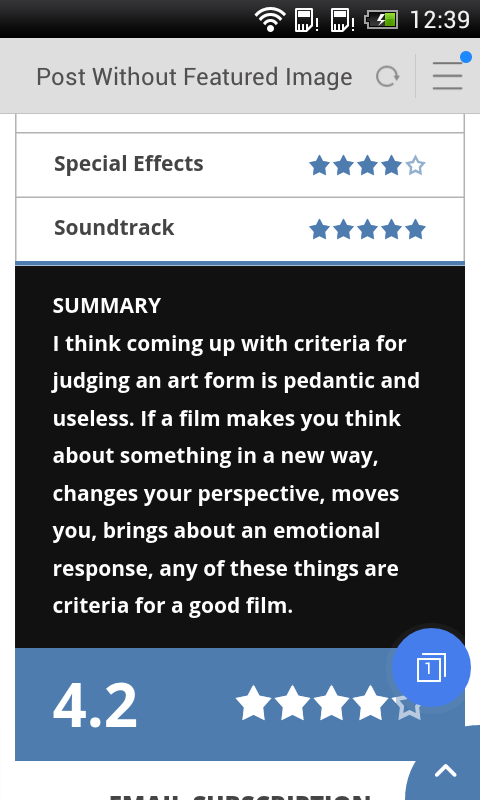The width and height of the screenshot is (480, 800).
Task: Tap the second SD card warning icon
Action: (342, 20)
